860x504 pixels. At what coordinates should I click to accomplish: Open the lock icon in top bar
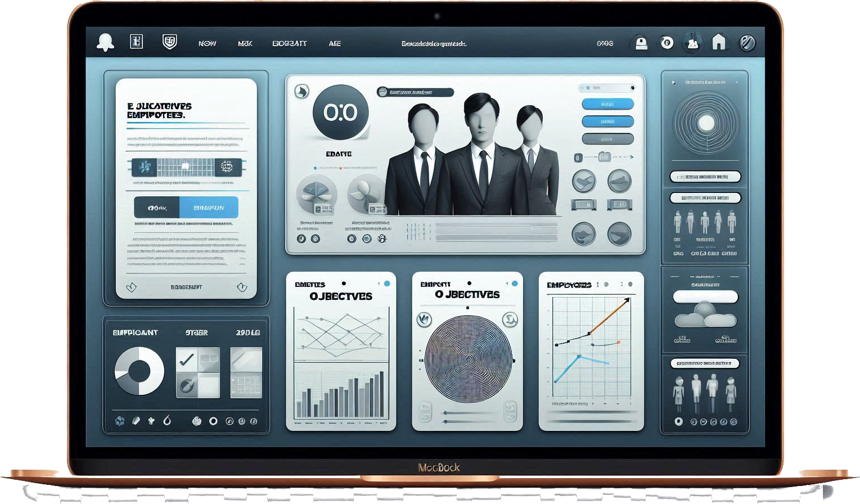(640, 43)
